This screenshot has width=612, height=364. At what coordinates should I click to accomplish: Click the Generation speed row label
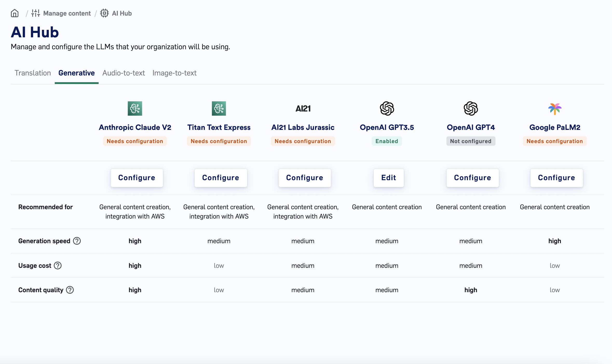click(44, 241)
